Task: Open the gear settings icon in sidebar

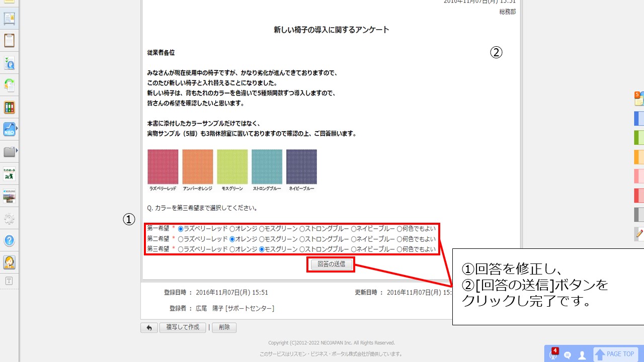Action: coord(9,218)
